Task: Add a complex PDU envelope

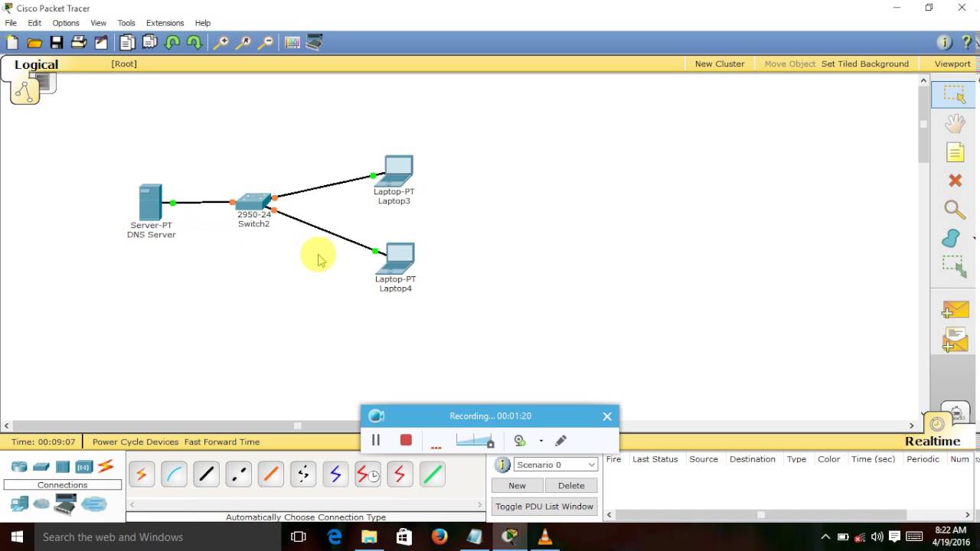Action: click(955, 339)
